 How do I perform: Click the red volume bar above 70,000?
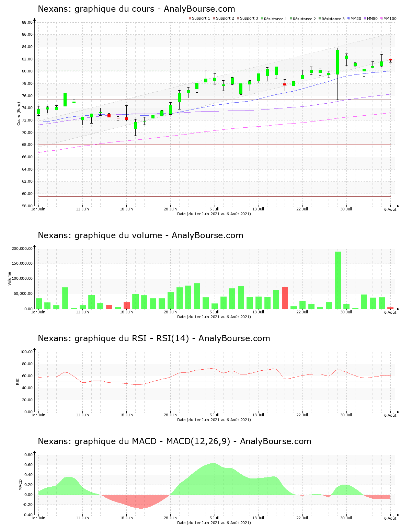click(x=285, y=298)
